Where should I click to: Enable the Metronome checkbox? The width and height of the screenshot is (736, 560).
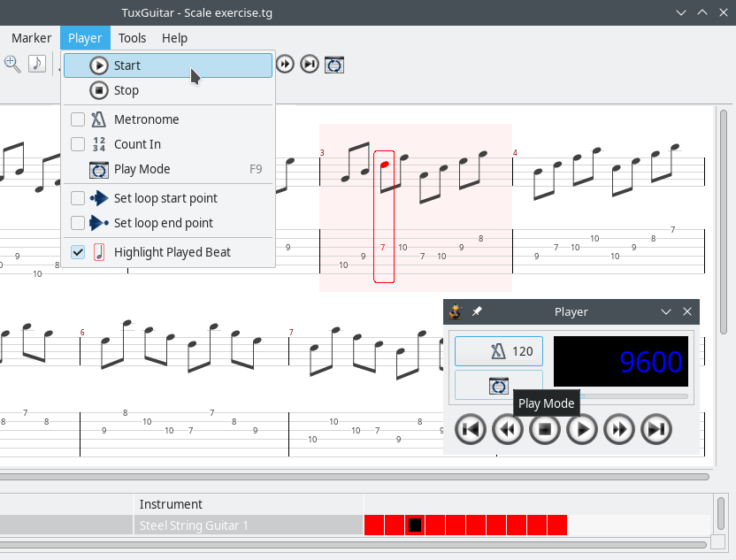(x=78, y=119)
